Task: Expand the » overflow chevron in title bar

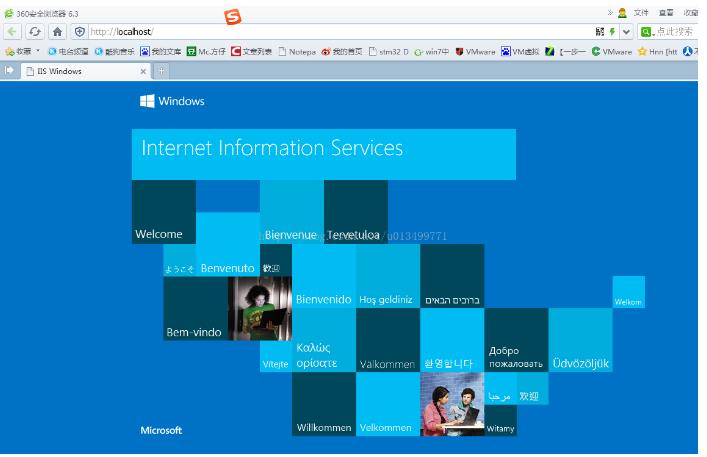Action: click(610, 13)
